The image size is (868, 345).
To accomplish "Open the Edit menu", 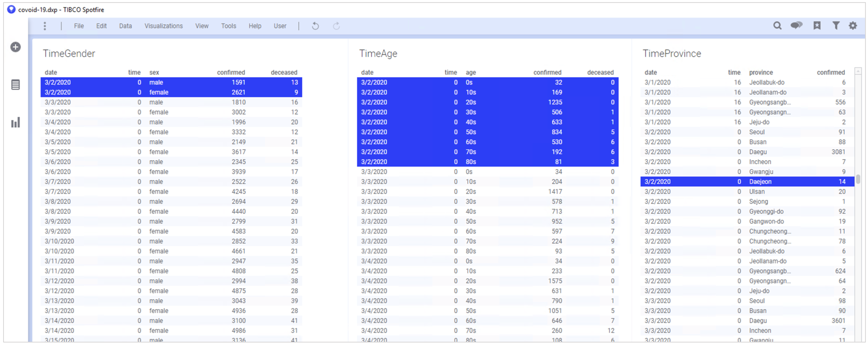I will coord(101,26).
